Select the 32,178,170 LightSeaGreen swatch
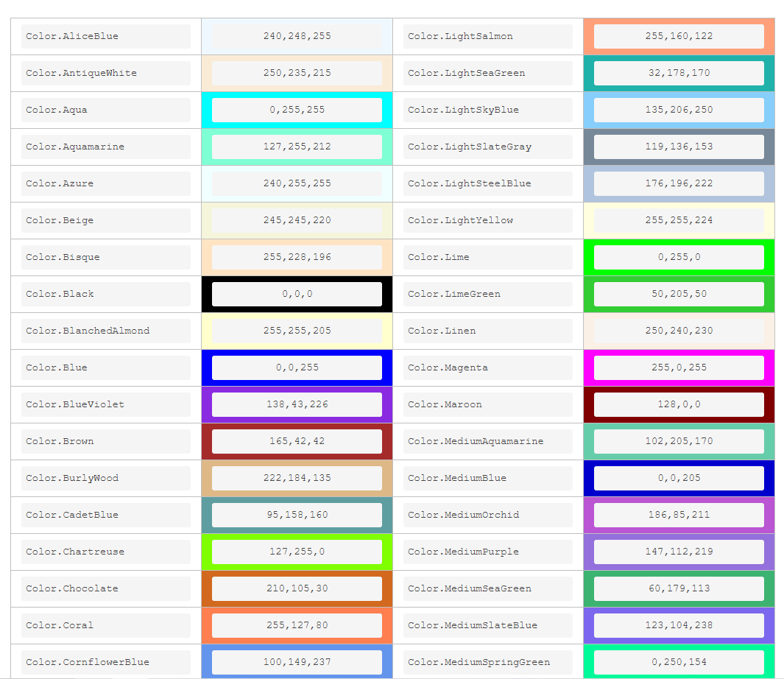 click(x=679, y=73)
